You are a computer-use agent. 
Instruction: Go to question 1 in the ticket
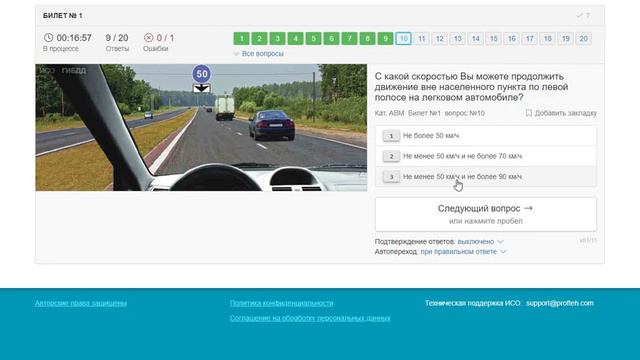point(241,39)
